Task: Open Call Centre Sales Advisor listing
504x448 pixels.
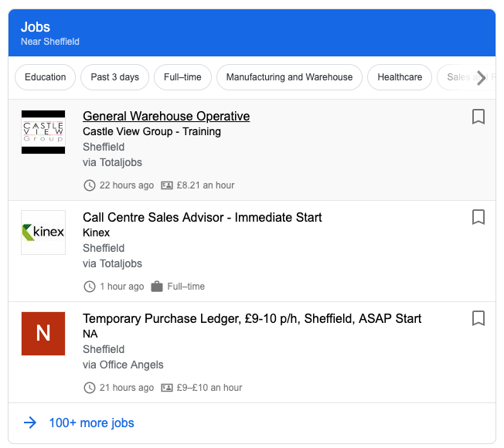Action: (x=202, y=218)
